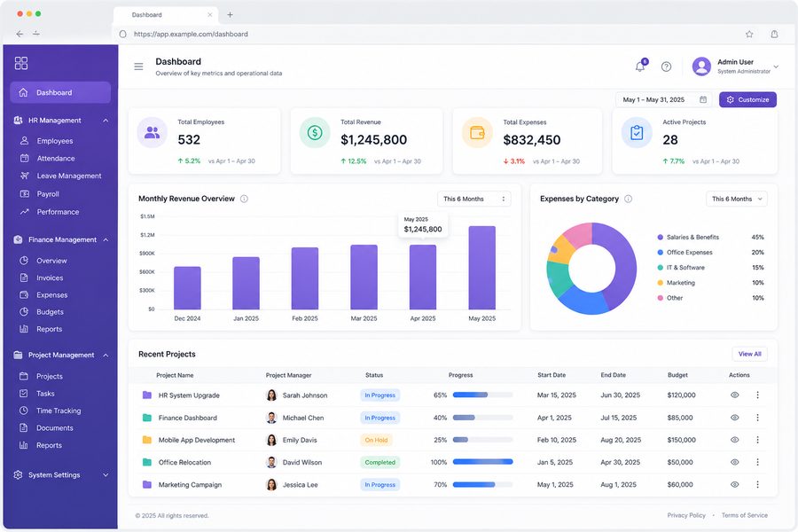
Task: Open This 6 Months dropdown for expenses chart
Action: [x=737, y=199]
